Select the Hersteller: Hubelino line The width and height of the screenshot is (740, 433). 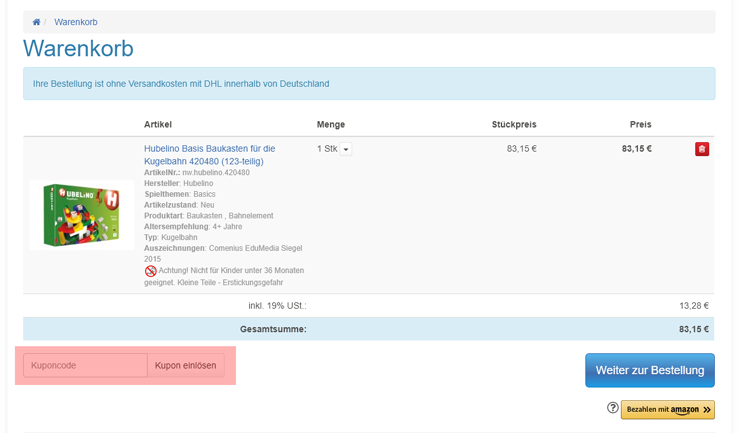[178, 183]
